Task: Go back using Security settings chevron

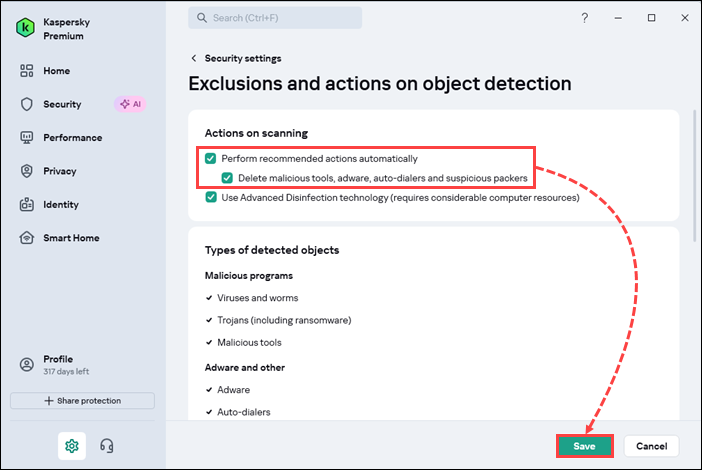Action: [194, 58]
